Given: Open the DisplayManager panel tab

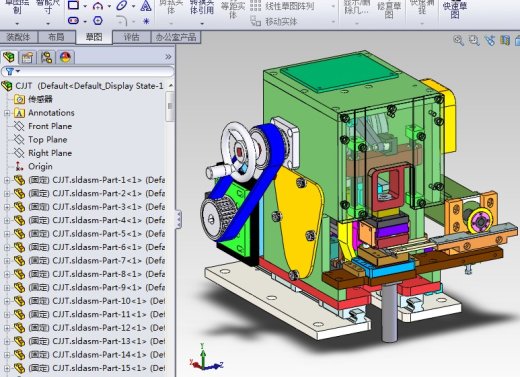Looking at the screenshot, I should tap(65, 57).
